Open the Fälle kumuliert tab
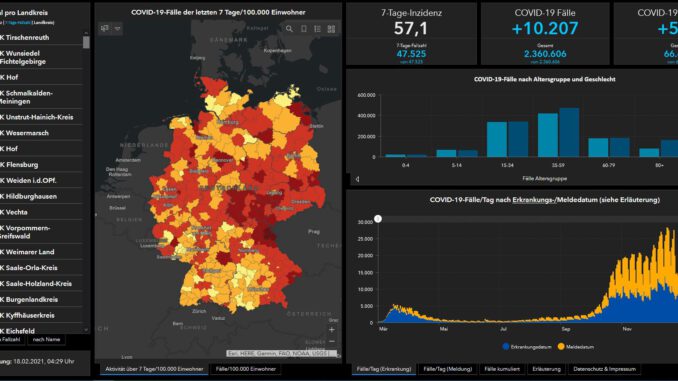Screen dimensions: 678x381 502,369
